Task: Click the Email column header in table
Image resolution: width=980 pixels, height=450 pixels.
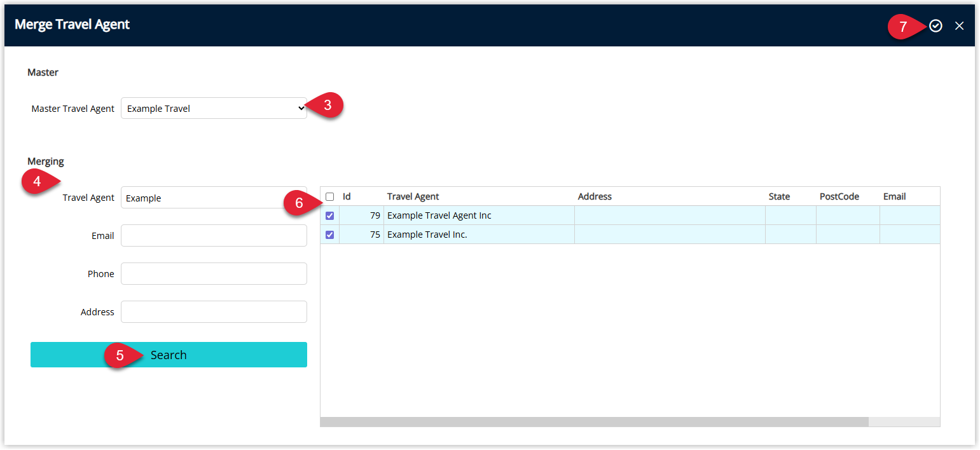Action: (x=909, y=196)
